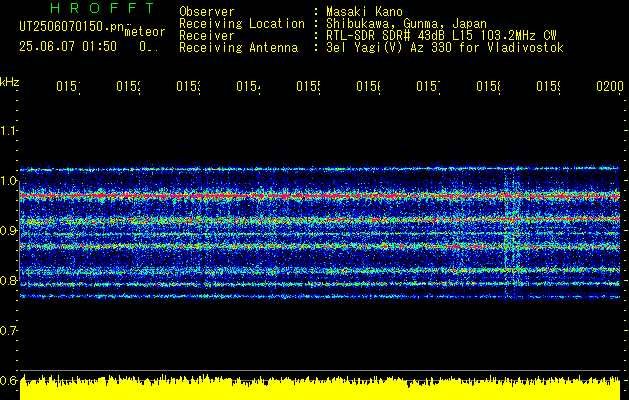
Task: Click the 0152 time marker
Action: (x=128, y=87)
